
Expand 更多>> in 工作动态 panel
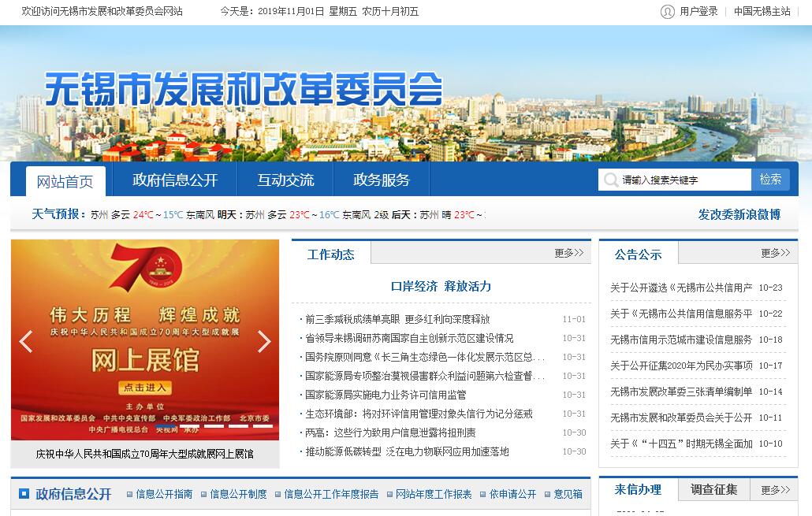coord(568,253)
